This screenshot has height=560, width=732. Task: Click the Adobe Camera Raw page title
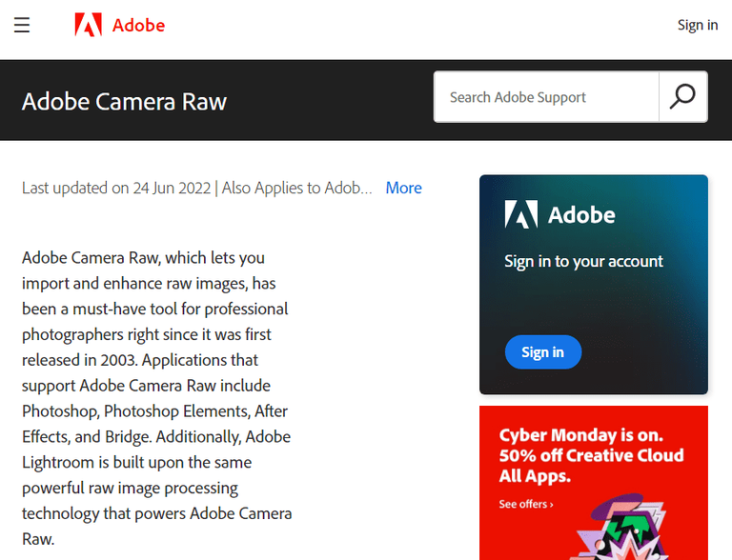tap(124, 101)
